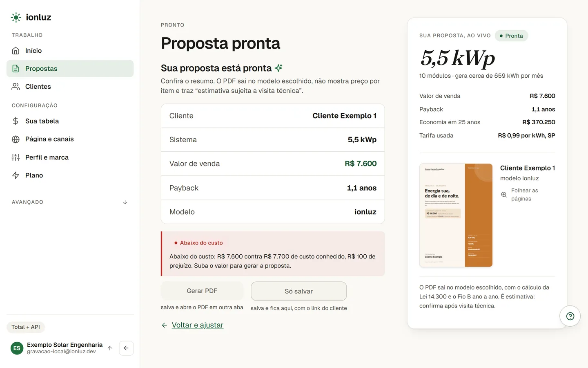This screenshot has width=588, height=368.
Task: Click the Gerar PDF button
Action: click(x=202, y=291)
